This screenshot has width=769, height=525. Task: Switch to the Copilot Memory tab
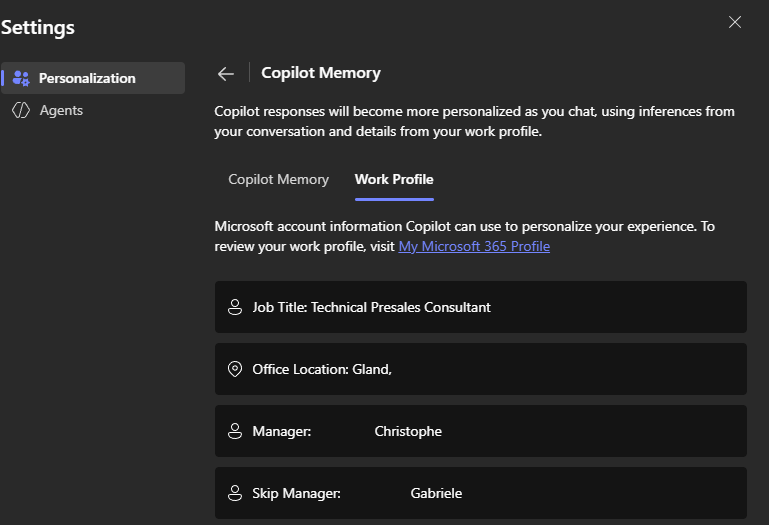[x=279, y=180]
